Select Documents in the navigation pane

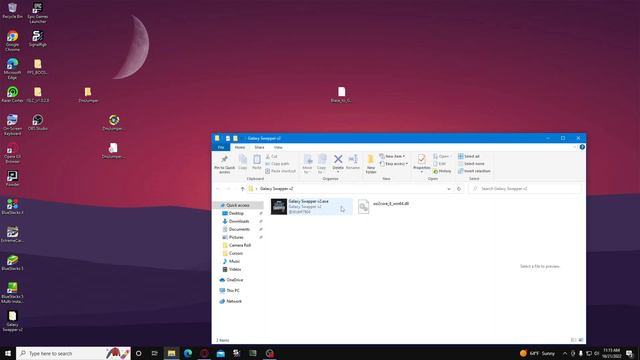(239, 229)
